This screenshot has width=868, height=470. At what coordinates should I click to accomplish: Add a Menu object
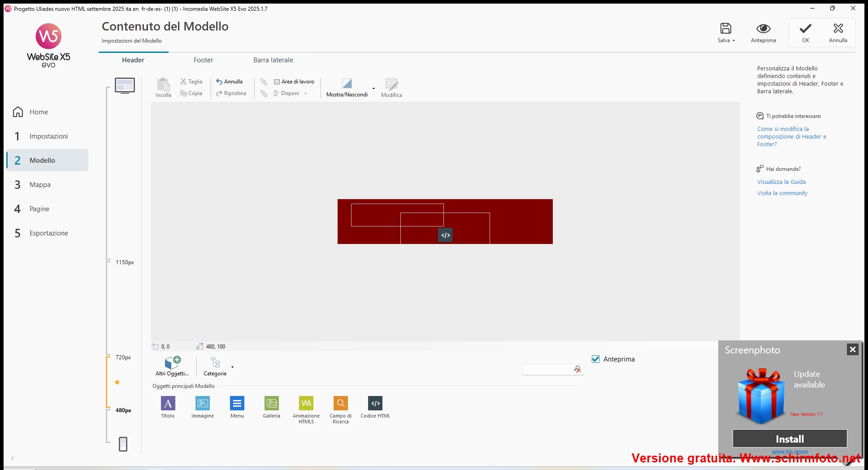click(x=237, y=403)
